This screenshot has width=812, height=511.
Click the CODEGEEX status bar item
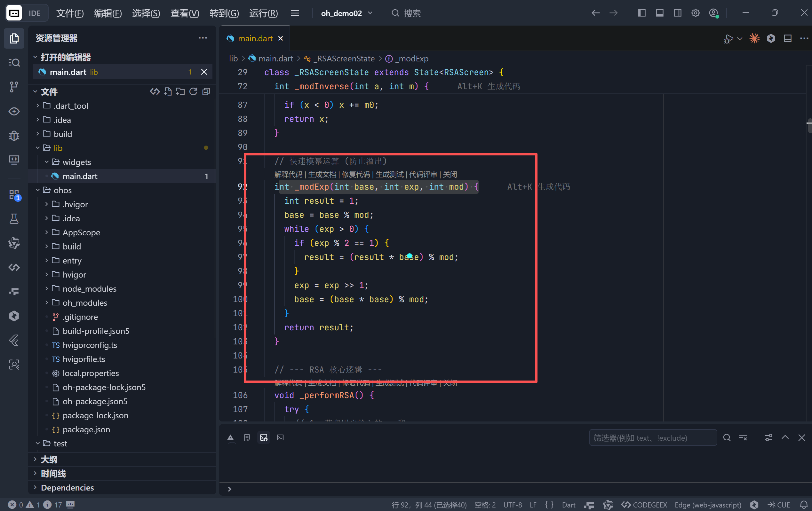point(644,505)
